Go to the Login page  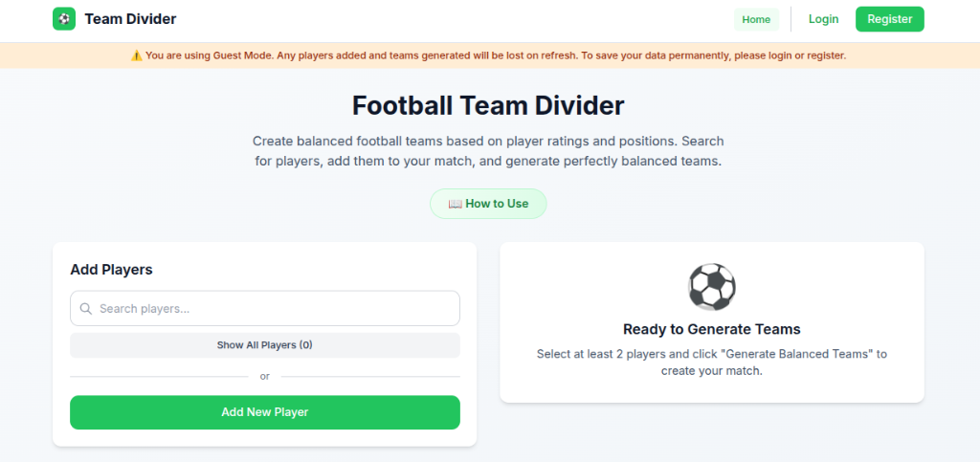tap(823, 19)
